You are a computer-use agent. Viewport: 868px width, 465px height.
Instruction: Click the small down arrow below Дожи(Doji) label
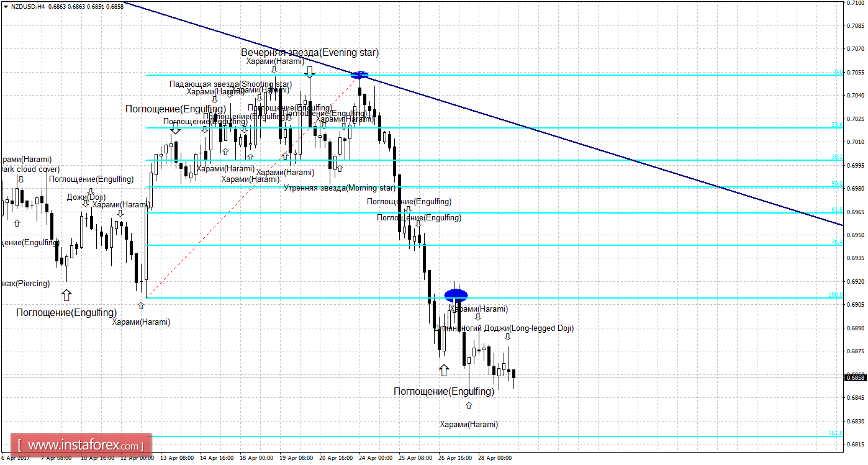(86, 203)
